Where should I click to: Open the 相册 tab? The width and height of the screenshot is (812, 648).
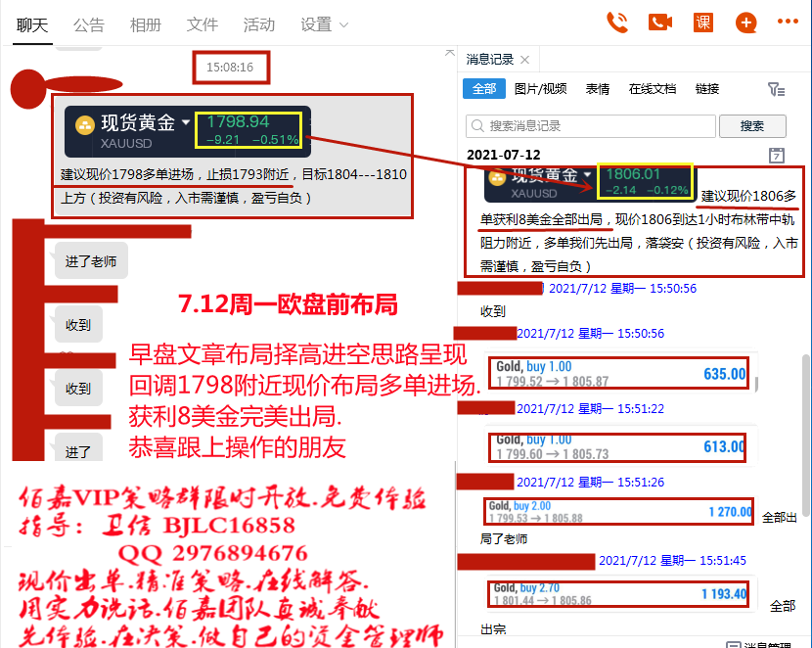[x=146, y=24]
